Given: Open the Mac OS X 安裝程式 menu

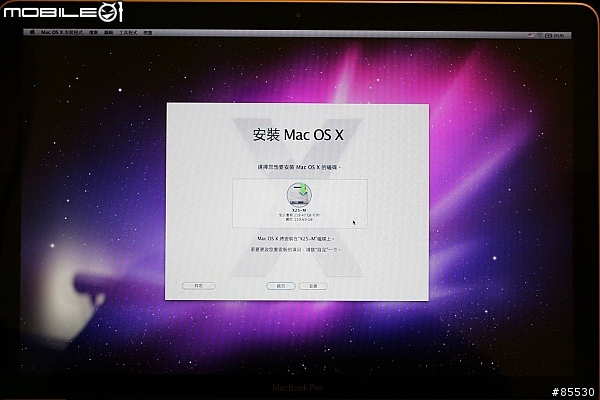Looking at the screenshot, I should click(62, 33).
